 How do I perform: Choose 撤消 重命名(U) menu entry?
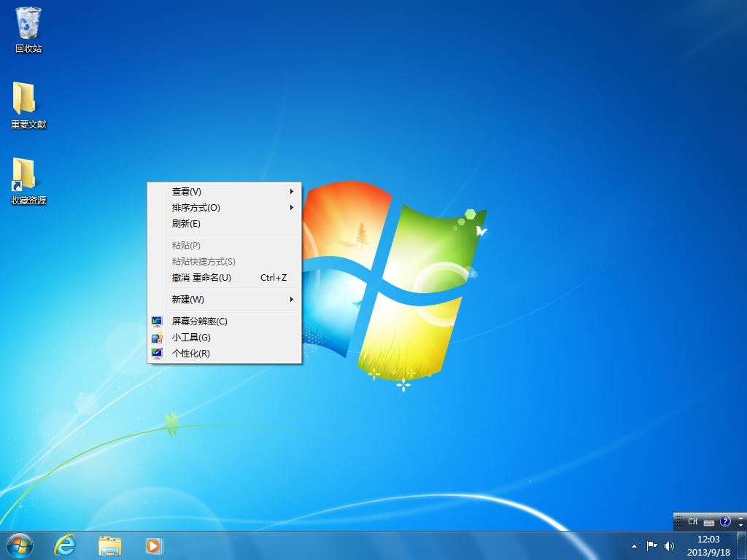click(225, 277)
